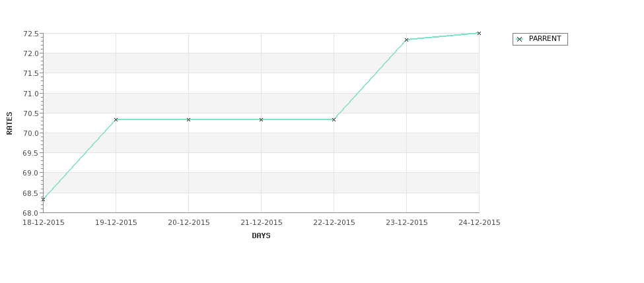Click the 21-12-2015 x-axis label
644x283 pixels.
tap(261, 222)
